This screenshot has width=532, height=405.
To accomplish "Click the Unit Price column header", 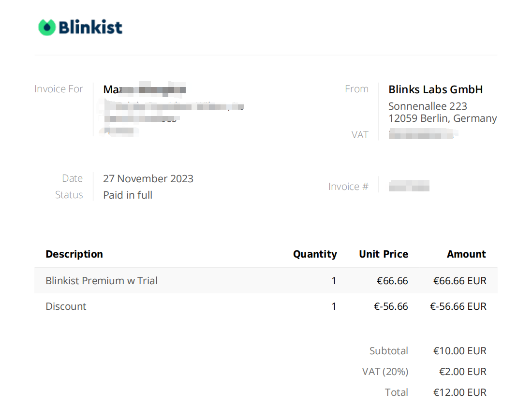I will click(384, 254).
